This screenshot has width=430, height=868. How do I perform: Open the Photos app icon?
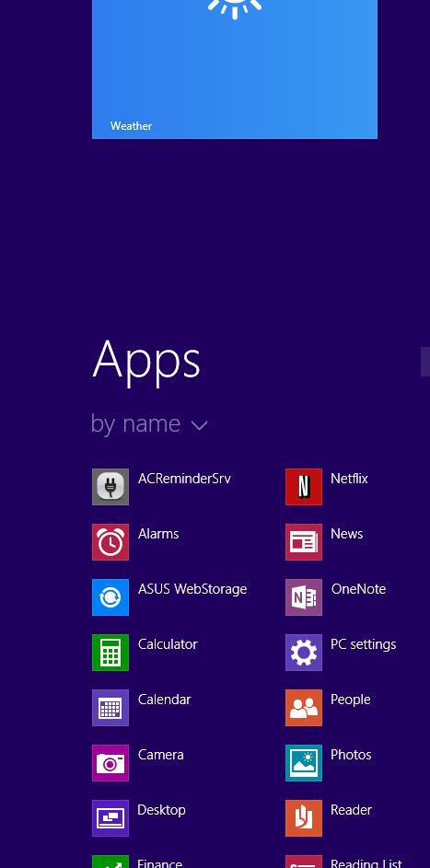tap(304, 763)
